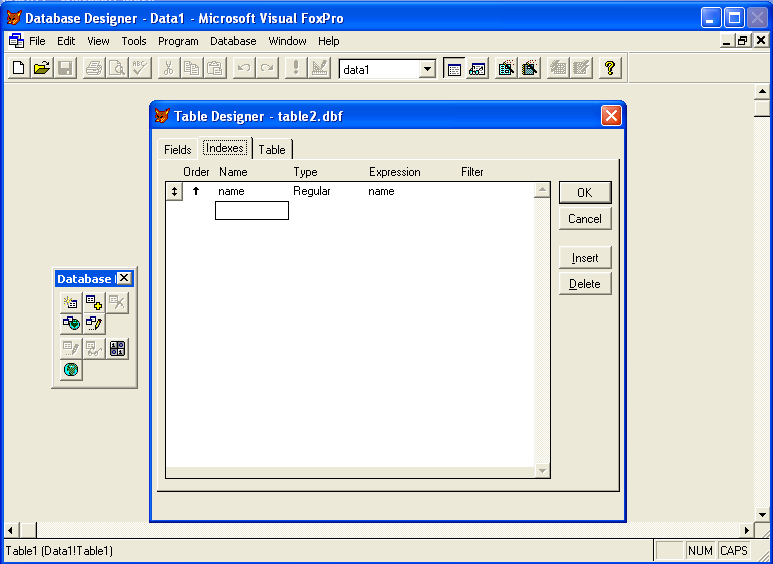Click the Cut scissors icon
The image size is (773, 564).
pos(169,68)
